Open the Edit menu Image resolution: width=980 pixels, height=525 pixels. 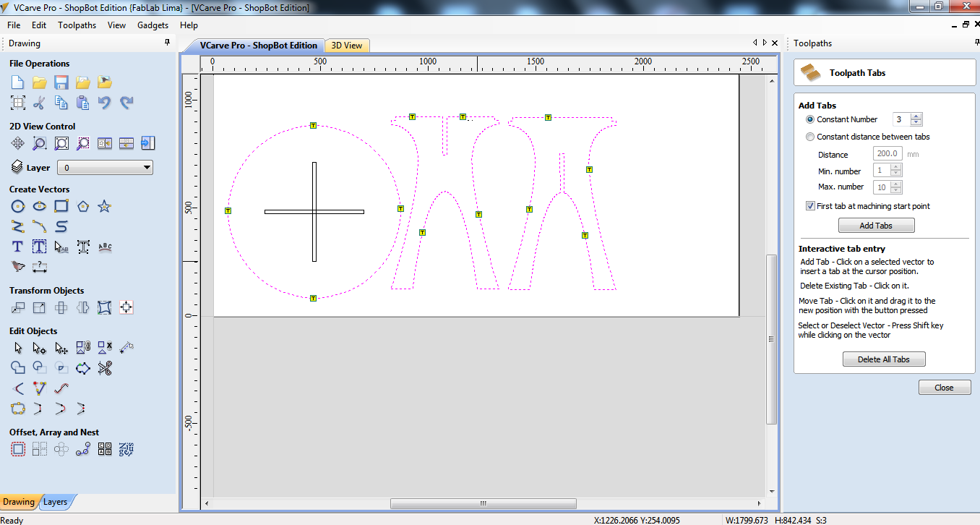(39, 25)
